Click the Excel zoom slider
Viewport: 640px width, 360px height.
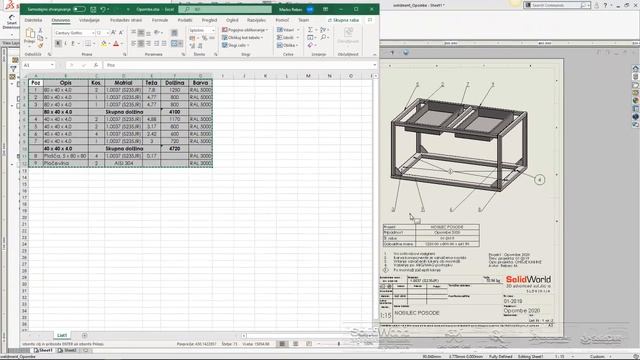(x=339, y=344)
